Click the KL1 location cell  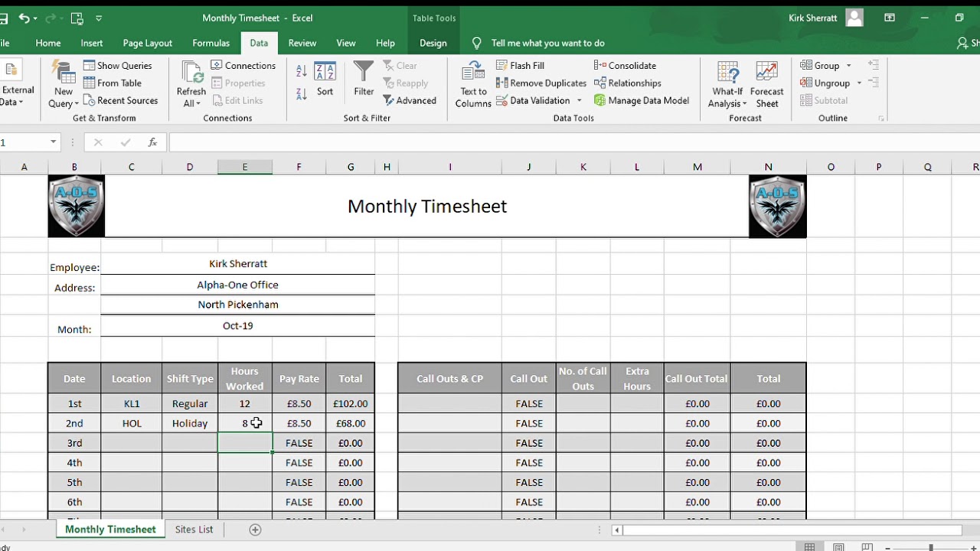[x=132, y=404]
